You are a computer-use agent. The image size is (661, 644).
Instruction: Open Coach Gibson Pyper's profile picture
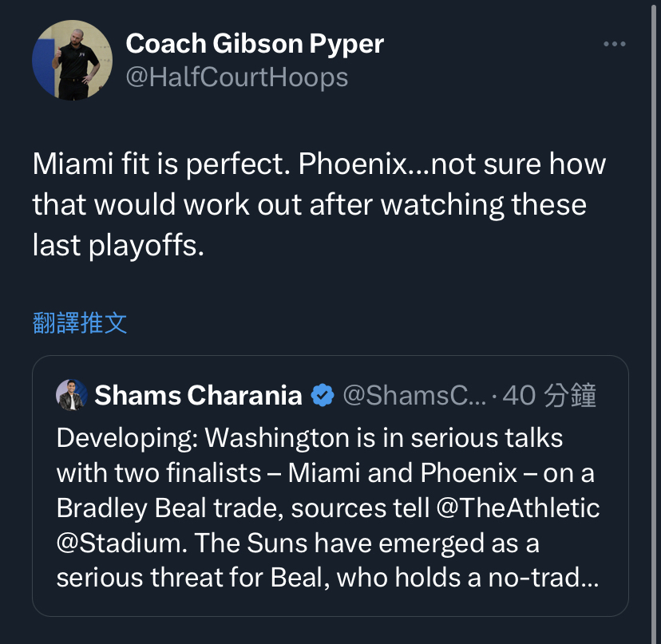coord(72,61)
